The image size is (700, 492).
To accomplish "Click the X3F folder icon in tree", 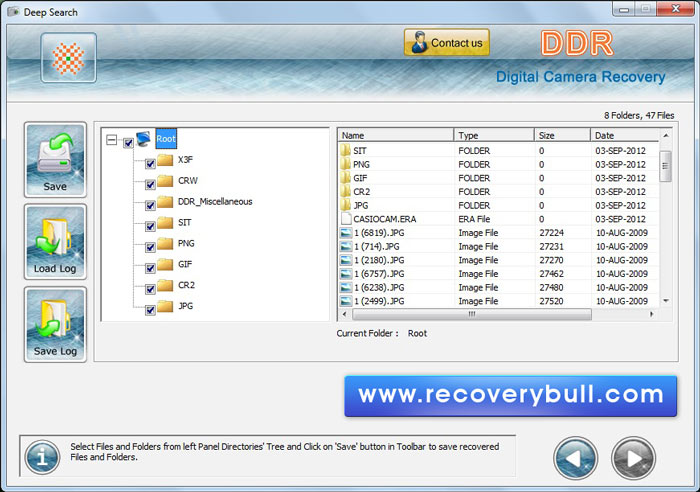I will pos(165,160).
